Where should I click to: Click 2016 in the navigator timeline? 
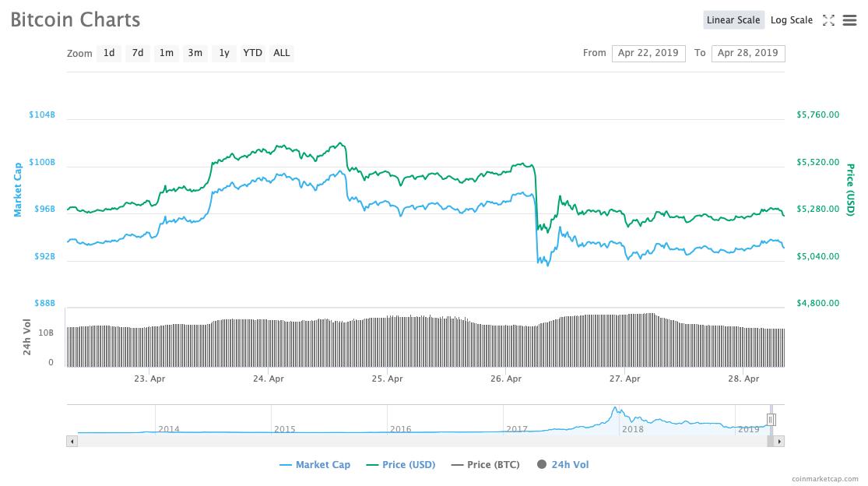pyautogui.click(x=401, y=429)
